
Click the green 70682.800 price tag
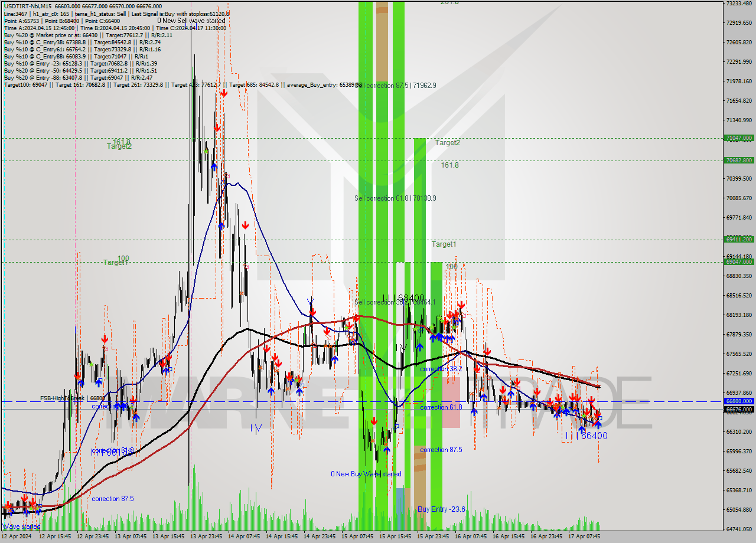[739, 160]
